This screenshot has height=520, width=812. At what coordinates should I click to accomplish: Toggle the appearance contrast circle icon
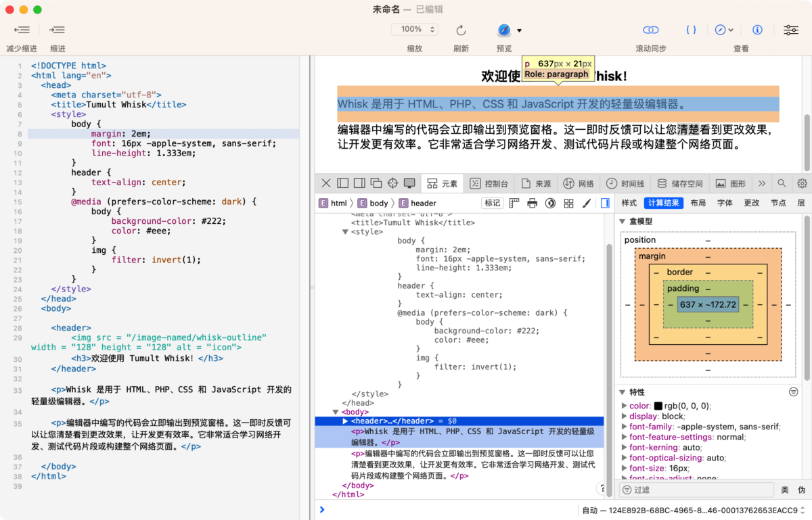click(x=550, y=203)
